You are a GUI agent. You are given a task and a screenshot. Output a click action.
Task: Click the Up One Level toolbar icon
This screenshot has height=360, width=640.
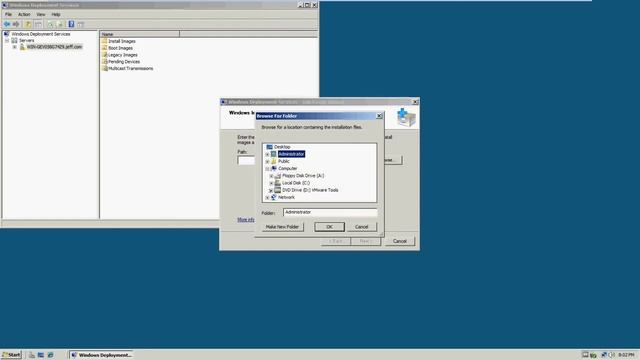28,24
